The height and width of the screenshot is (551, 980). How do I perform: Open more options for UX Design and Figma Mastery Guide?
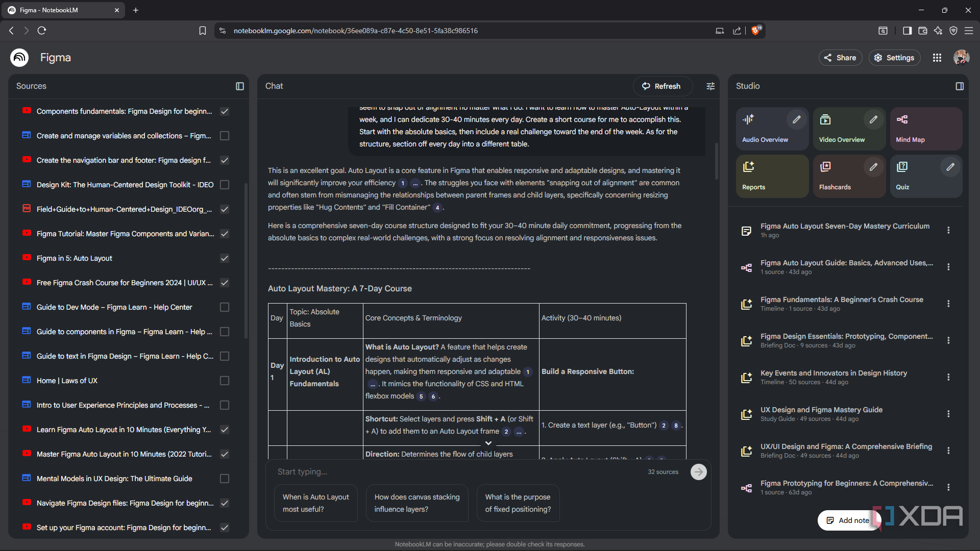(948, 414)
